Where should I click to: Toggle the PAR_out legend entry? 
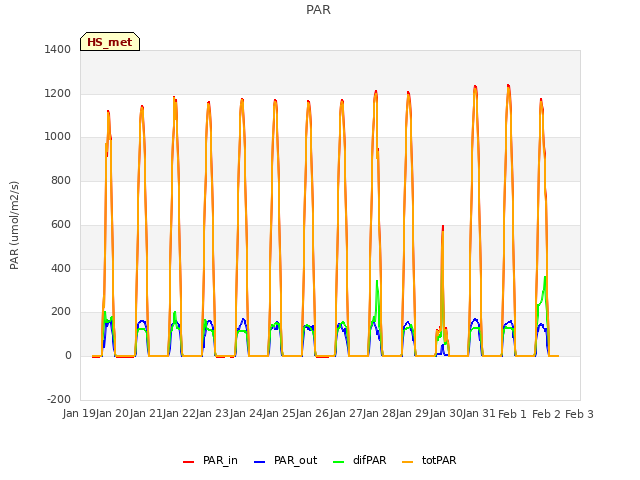click(285, 460)
